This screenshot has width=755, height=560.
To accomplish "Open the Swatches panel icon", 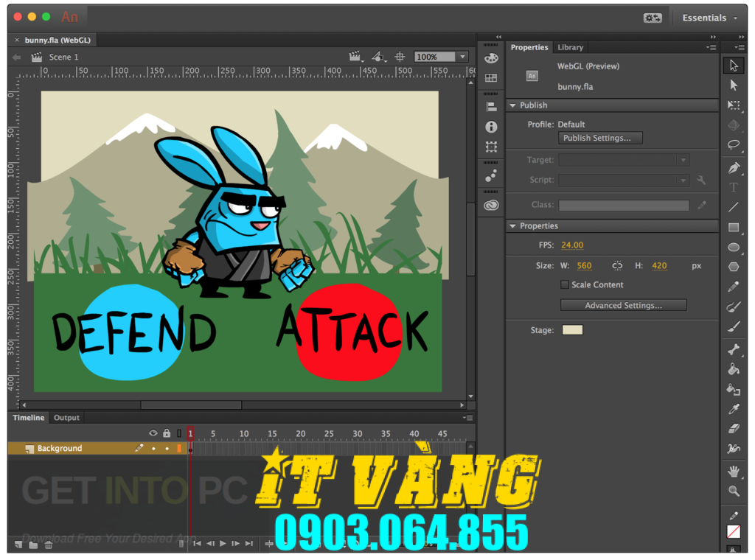I will click(x=491, y=77).
